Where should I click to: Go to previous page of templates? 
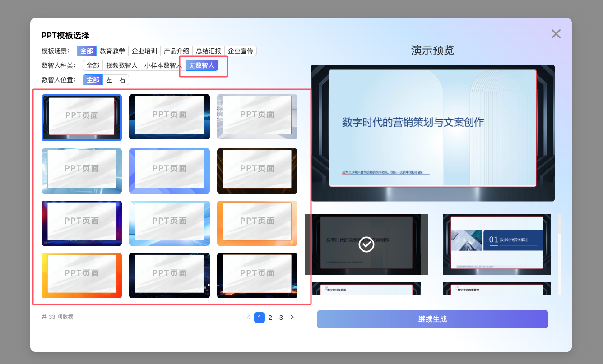pyautogui.click(x=249, y=318)
